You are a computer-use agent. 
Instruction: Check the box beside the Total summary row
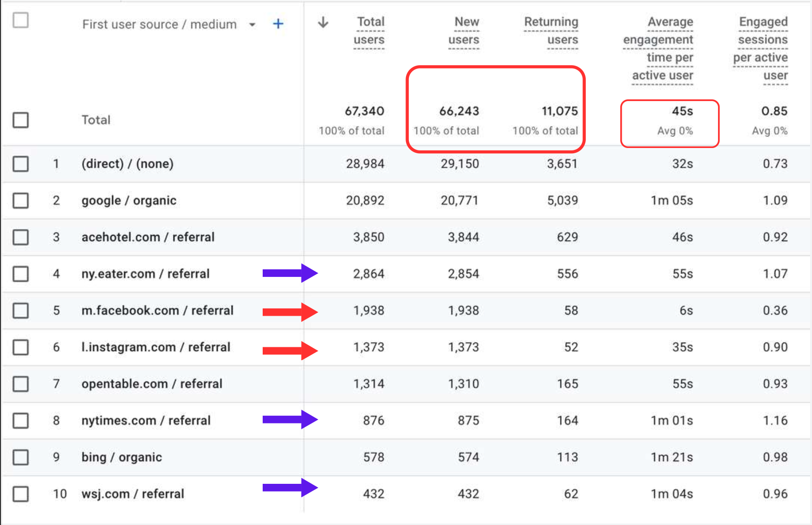tap(21, 120)
